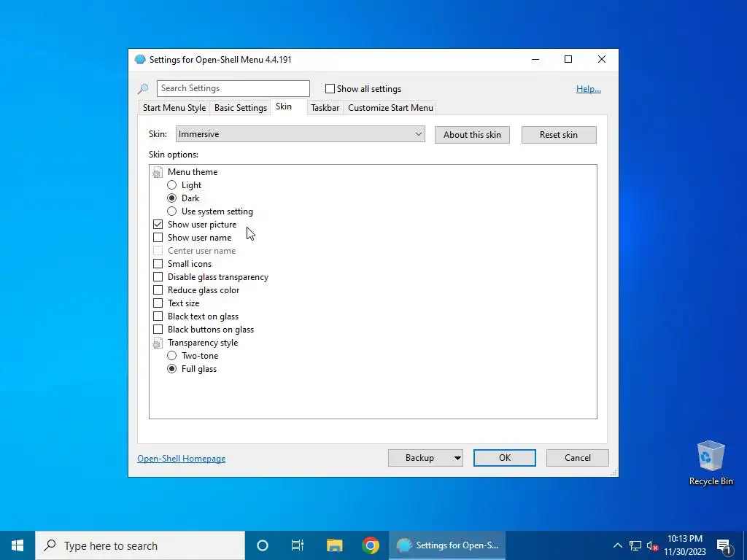Open Cortana circle icon on taskbar
The width and height of the screenshot is (747, 560).
tap(263, 545)
